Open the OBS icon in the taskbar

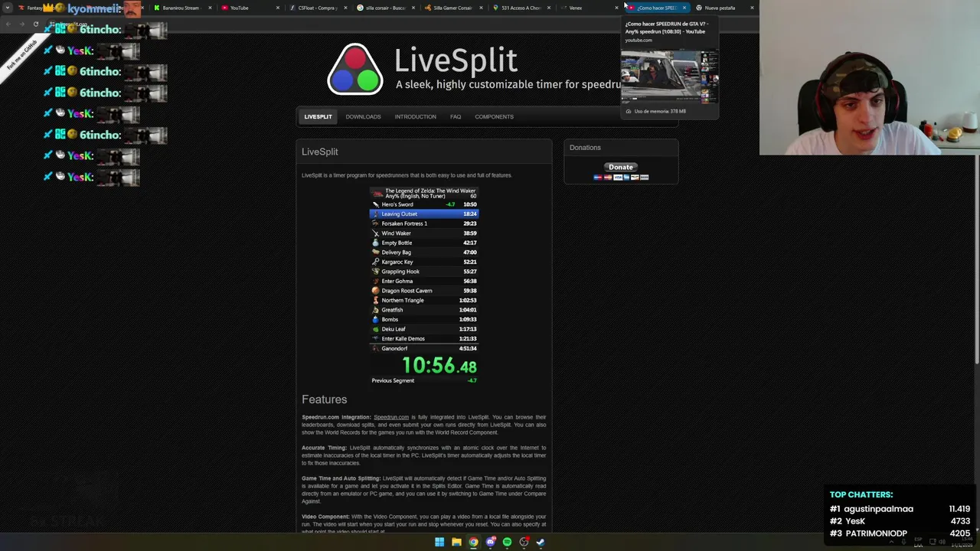(x=524, y=542)
